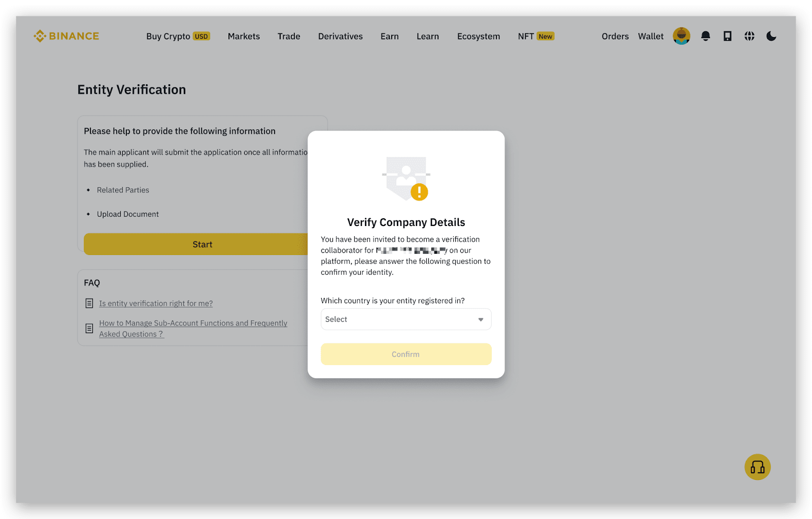Screen dimensions: 812x519
Task: Open the language globe selector
Action: [x=749, y=36]
